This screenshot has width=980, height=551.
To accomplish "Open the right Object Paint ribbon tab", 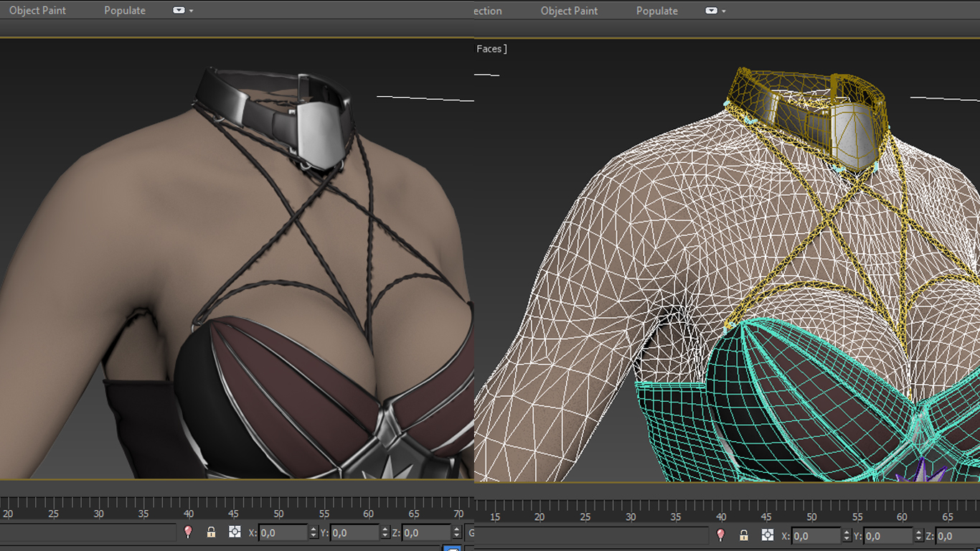I will (569, 11).
